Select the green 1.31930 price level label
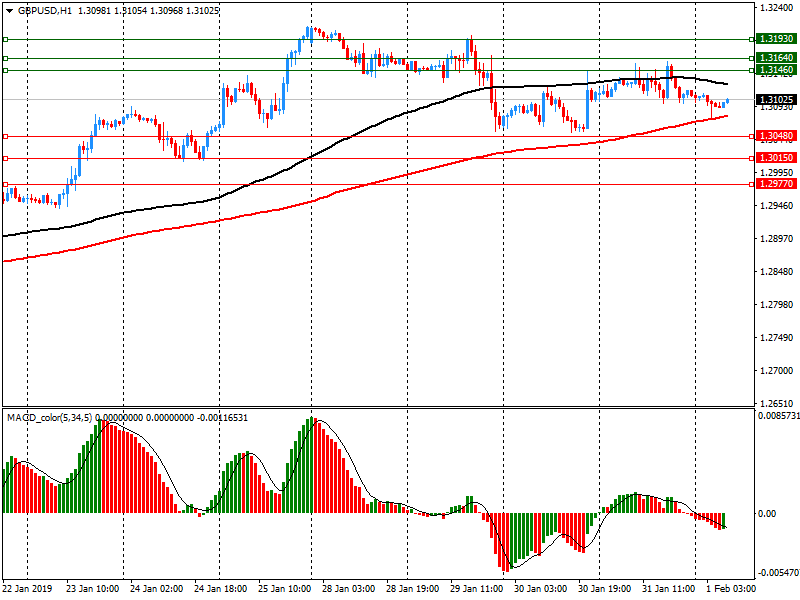The image size is (800, 600). tap(776, 39)
